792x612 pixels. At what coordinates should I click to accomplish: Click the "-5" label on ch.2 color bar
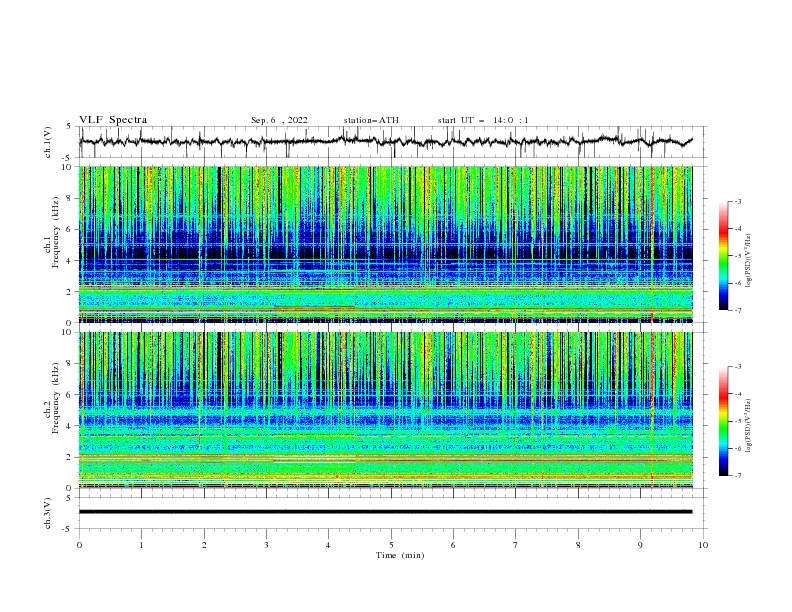(738, 421)
